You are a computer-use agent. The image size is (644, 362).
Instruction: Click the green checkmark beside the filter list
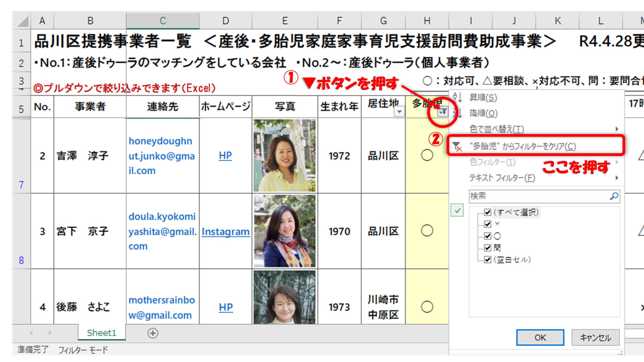[457, 210]
